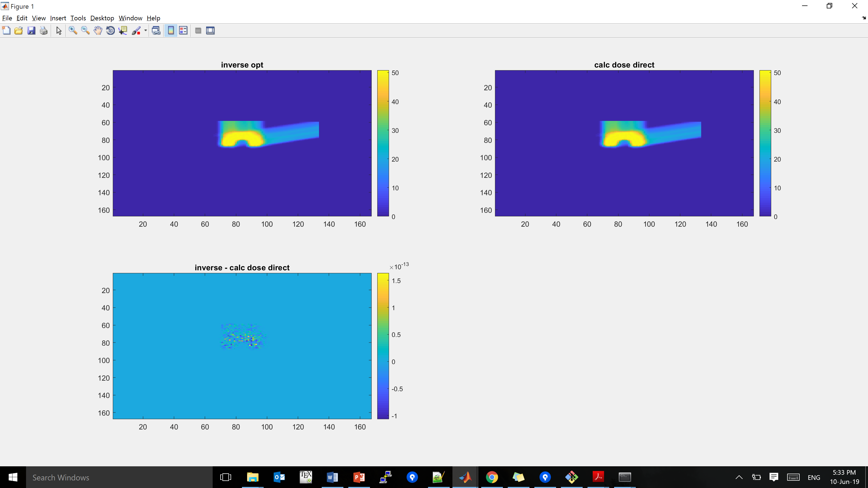Click the inverse opt colorbar gradient
The width and height of the screenshot is (868, 488).
382,145
